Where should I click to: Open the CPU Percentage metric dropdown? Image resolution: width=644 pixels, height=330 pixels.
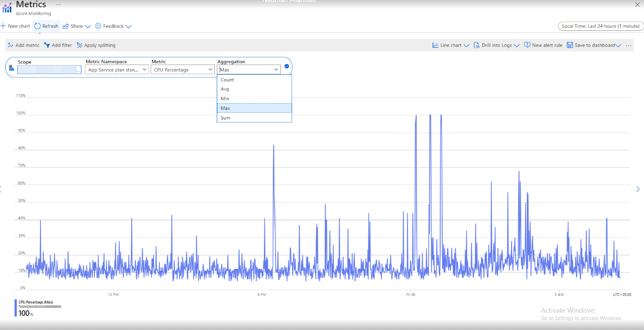(x=183, y=69)
